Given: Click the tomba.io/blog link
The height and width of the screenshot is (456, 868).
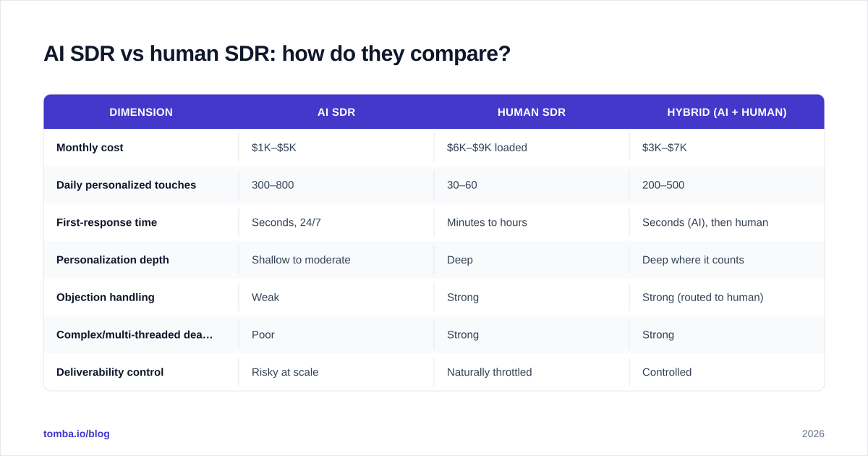Looking at the screenshot, I should click(x=77, y=434).
